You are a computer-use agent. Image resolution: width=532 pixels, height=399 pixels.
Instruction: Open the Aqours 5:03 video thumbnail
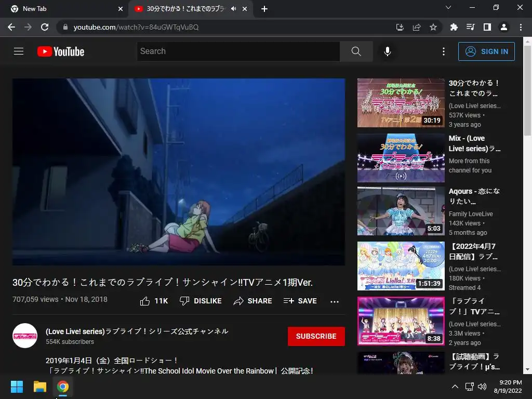[401, 211]
